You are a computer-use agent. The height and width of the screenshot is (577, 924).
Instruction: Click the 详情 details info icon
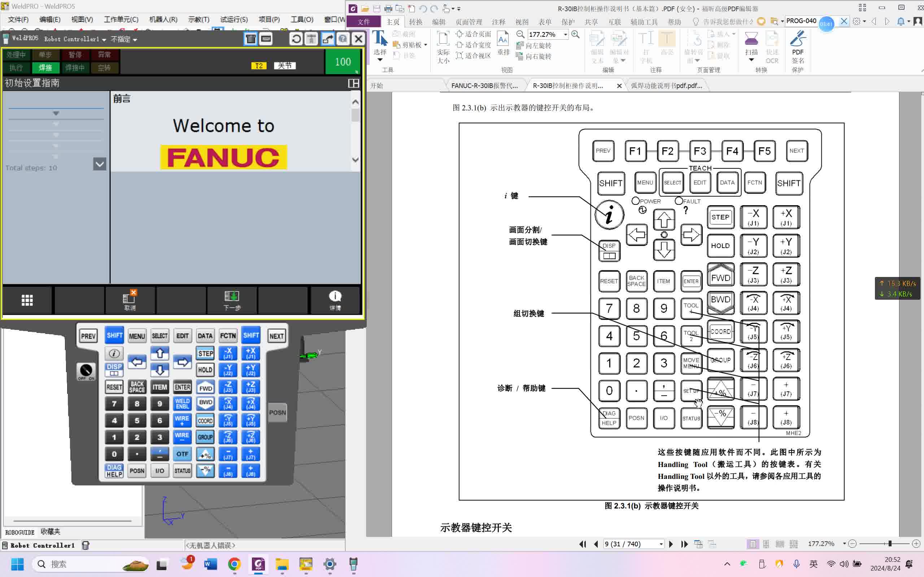pos(335,300)
